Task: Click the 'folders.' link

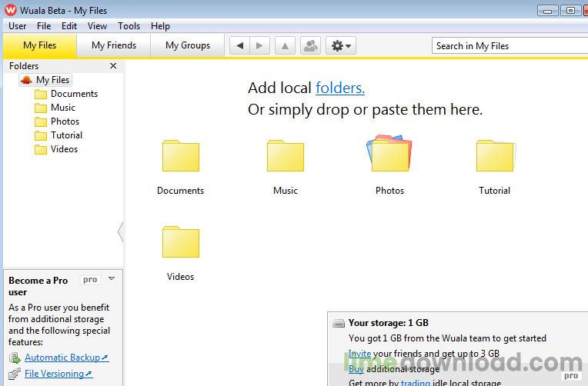Action: click(340, 88)
